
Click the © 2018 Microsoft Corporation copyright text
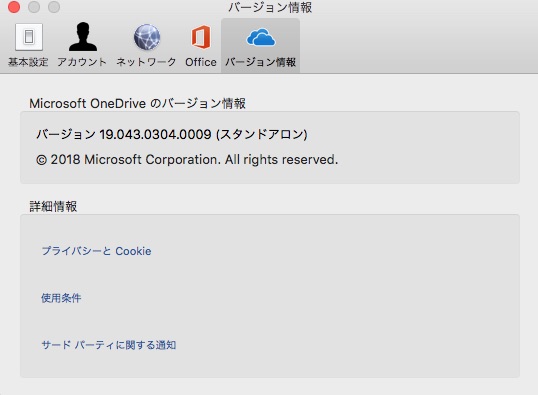click(187, 160)
